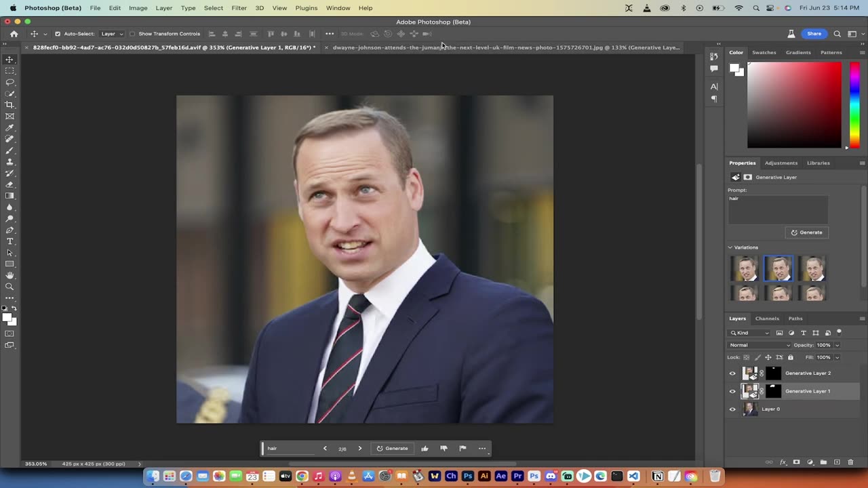This screenshot has height=488, width=868.
Task: Open the Adjustments tab
Action: (781, 163)
